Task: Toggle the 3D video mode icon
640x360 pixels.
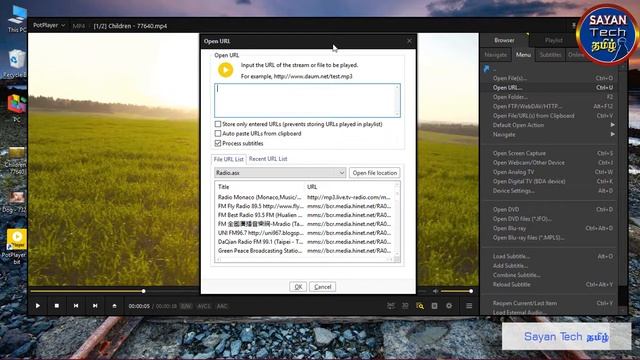Action: click(405, 306)
